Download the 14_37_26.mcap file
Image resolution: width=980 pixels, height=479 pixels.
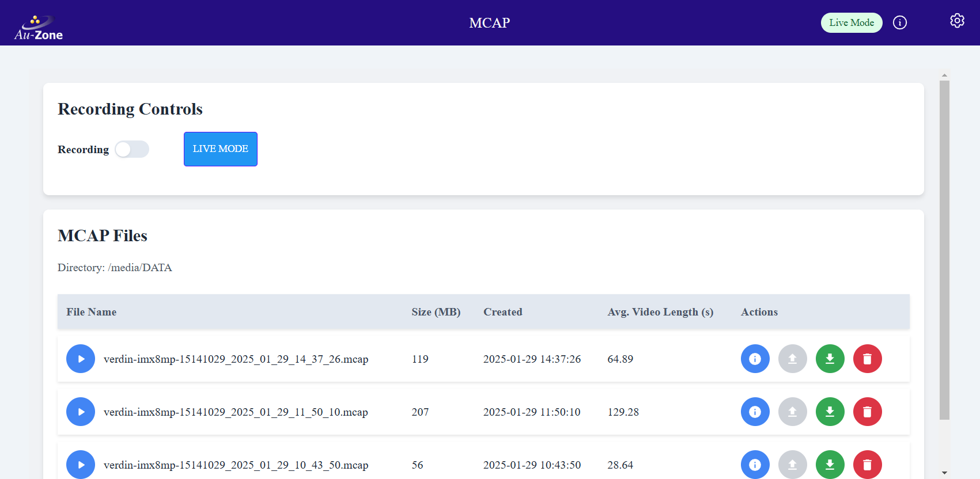click(x=830, y=359)
